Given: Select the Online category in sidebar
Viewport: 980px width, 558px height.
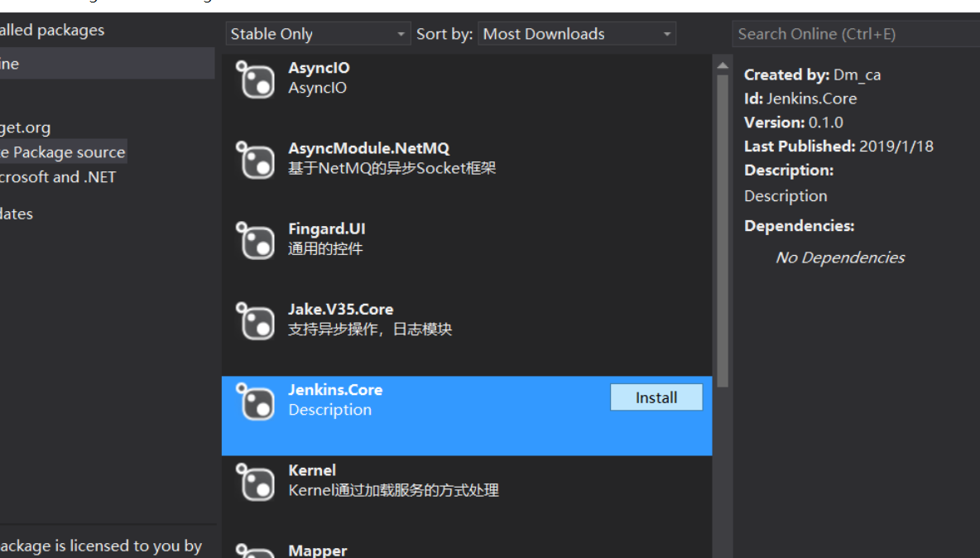Looking at the screenshot, I should click(107, 64).
